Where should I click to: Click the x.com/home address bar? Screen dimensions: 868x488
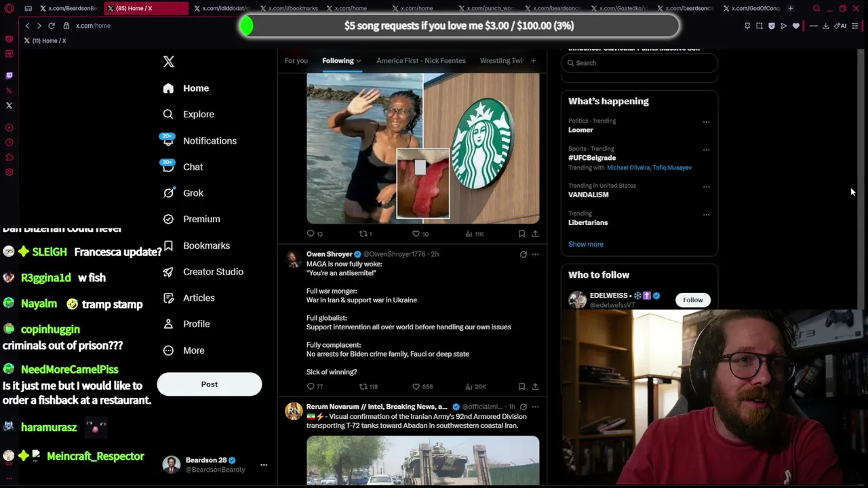pyautogui.click(x=93, y=26)
